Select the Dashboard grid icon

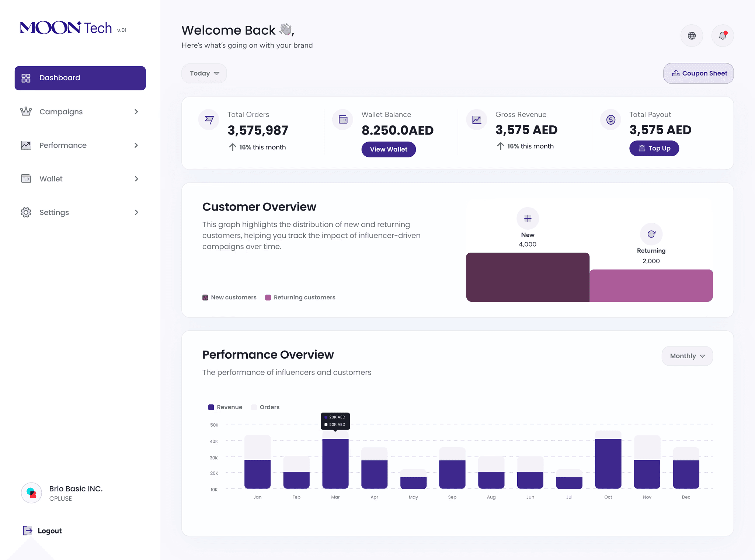(x=26, y=78)
